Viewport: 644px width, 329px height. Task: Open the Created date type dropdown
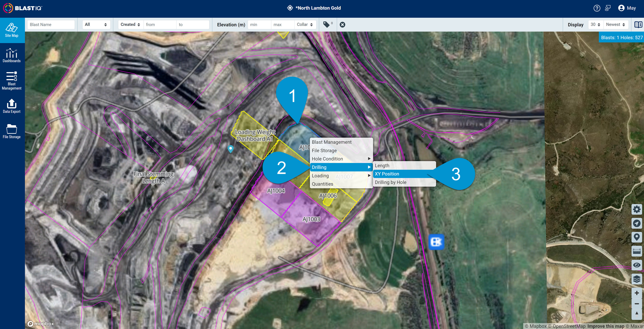[131, 25]
